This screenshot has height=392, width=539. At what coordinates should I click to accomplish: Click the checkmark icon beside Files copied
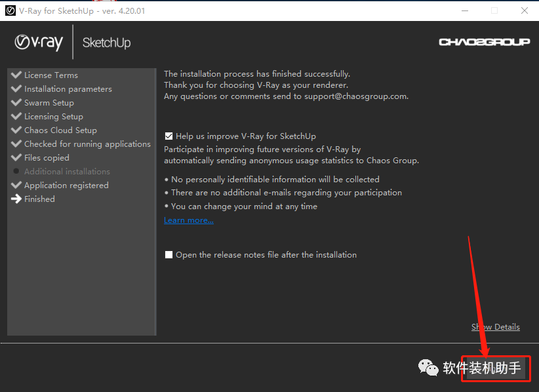pos(16,157)
